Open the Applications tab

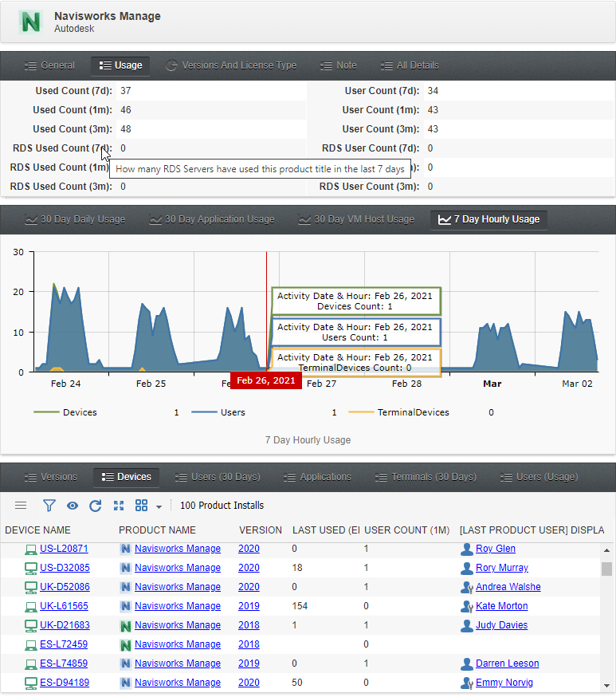click(x=317, y=477)
